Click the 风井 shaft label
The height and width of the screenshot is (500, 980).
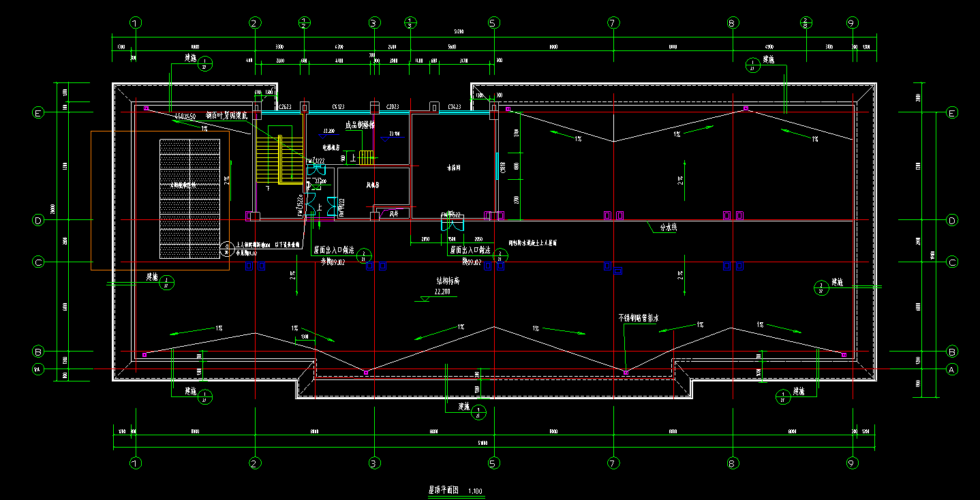[x=393, y=214]
